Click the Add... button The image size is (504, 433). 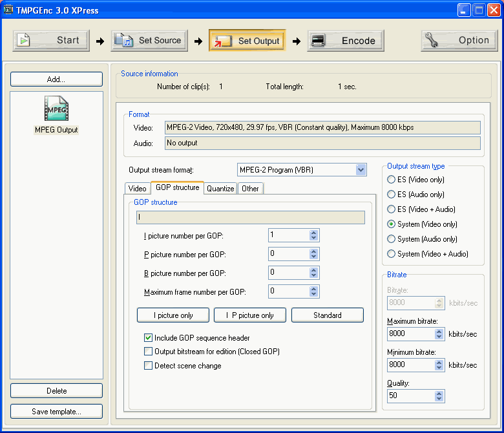click(57, 79)
